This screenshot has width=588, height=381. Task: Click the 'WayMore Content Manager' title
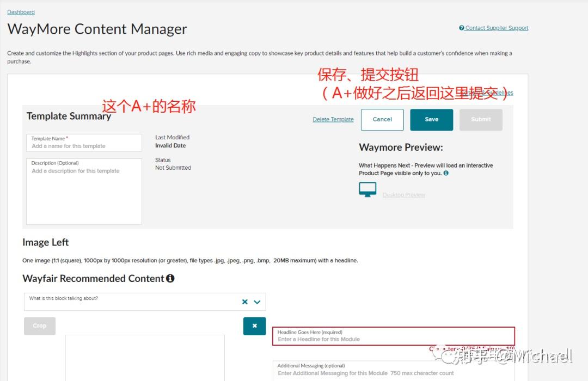(x=97, y=29)
